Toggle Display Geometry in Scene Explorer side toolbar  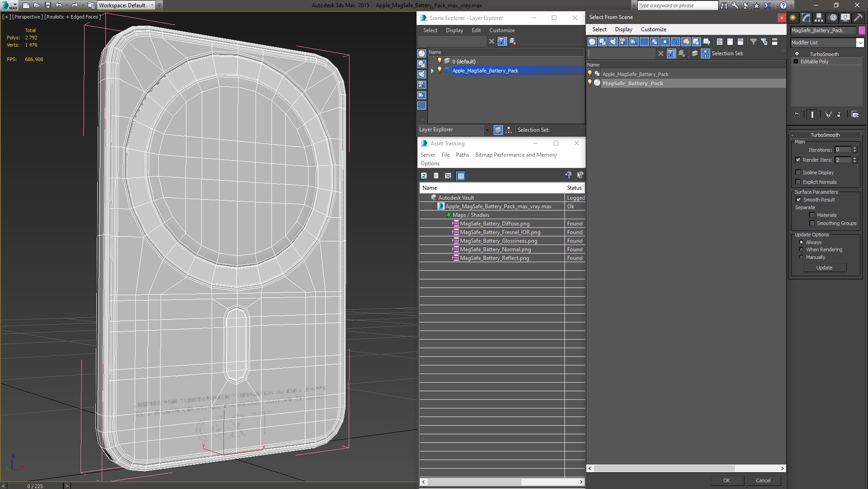click(422, 53)
